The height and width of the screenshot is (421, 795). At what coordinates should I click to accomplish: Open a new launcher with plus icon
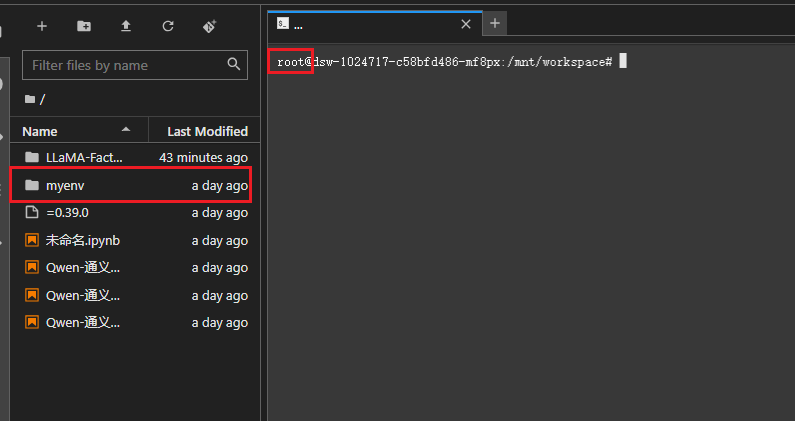(x=42, y=26)
